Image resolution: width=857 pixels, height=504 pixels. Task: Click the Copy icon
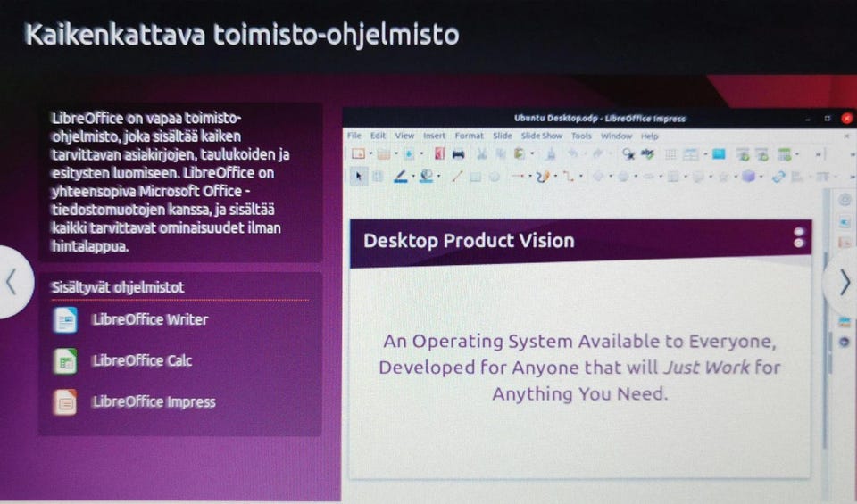tap(501, 154)
